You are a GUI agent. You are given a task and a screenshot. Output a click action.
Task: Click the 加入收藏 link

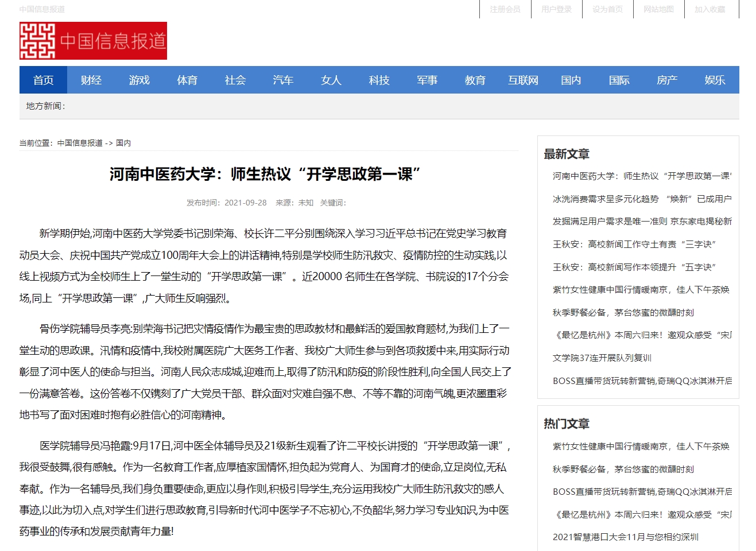[x=710, y=9]
